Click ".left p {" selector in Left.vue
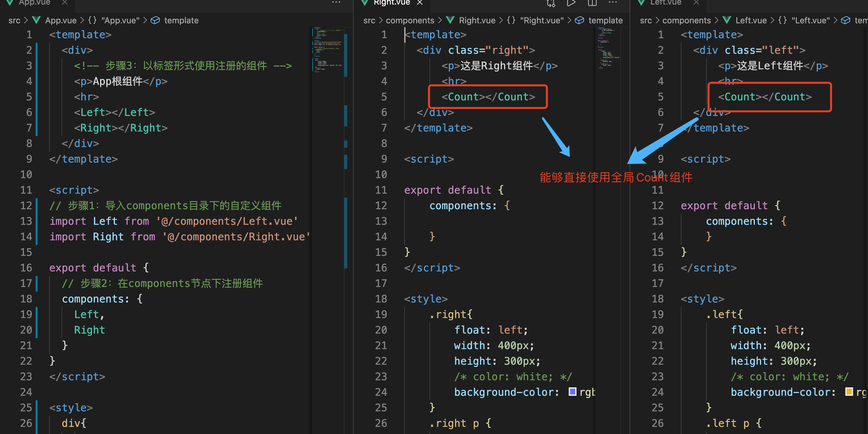868x434 pixels. (x=734, y=423)
